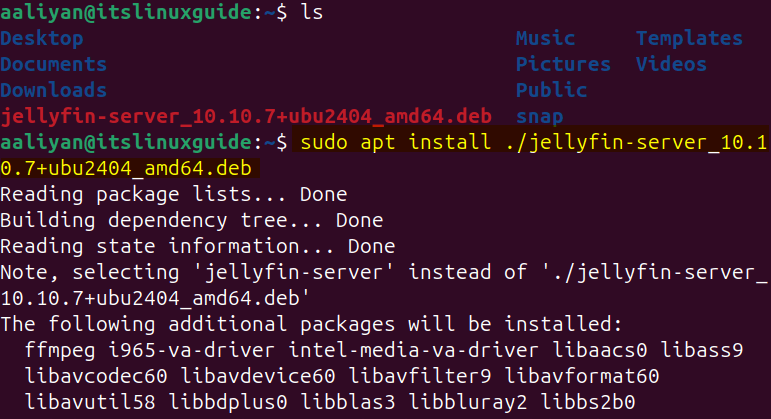Click the "Reading package lists... Done" line
Image resolution: width=771 pixels, height=419 pixels.
tap(174, 194)
